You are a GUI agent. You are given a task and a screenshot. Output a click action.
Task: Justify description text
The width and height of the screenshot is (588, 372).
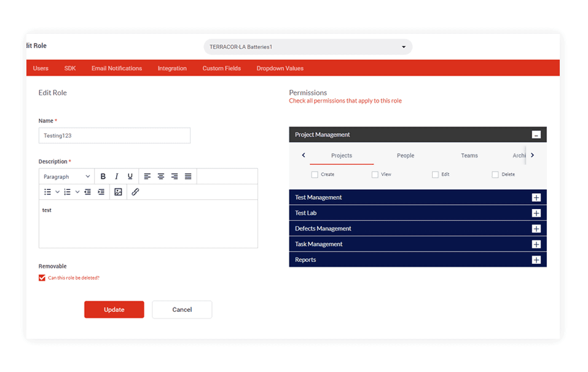[188, 176]
